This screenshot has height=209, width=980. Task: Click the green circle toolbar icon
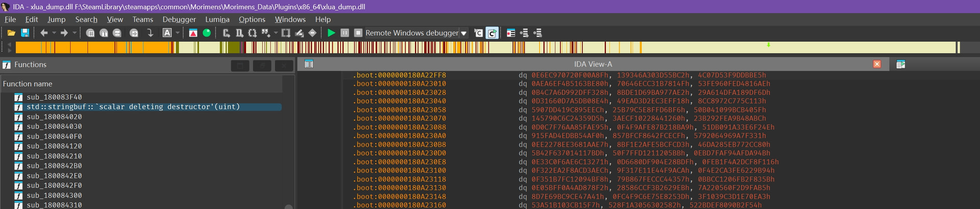coord(207,33)
